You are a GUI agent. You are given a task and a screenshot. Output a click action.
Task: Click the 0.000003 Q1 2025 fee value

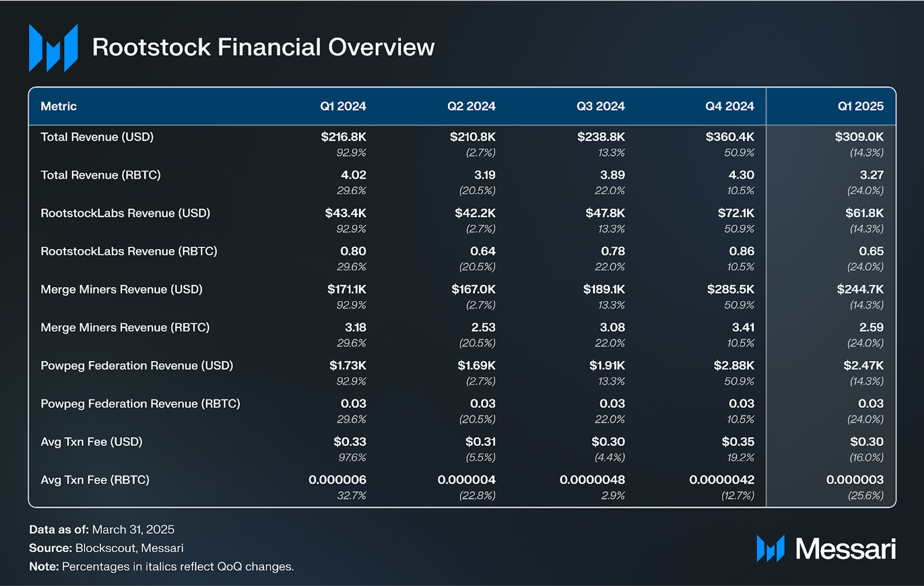point(855,480)
